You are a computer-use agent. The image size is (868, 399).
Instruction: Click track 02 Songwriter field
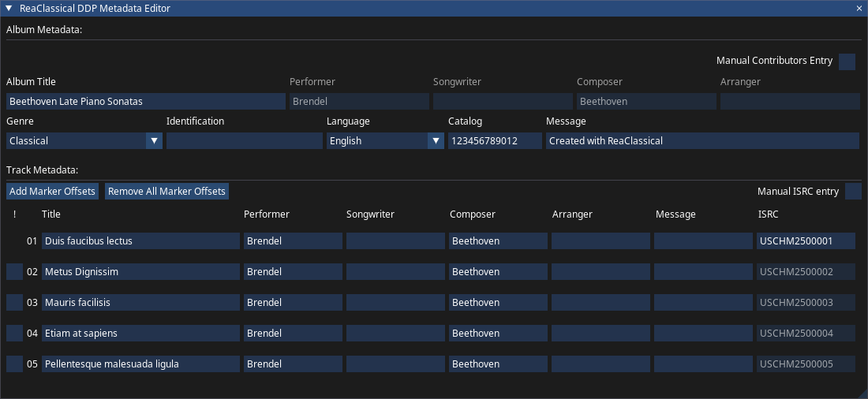click(396, 272)
